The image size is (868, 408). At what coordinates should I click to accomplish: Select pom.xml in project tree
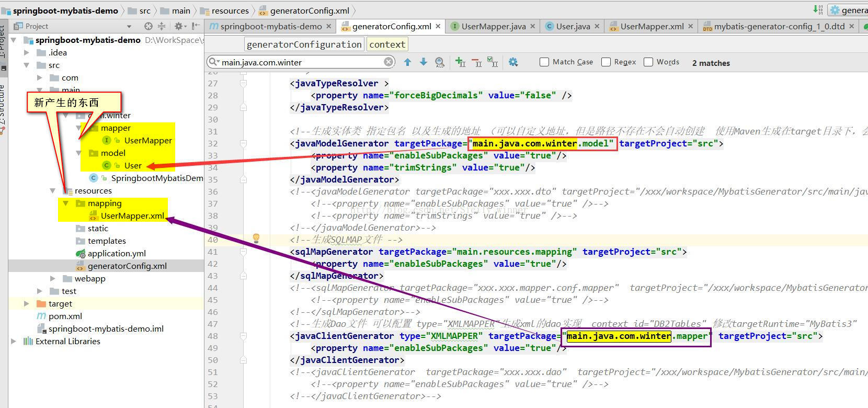click(65, 316)
